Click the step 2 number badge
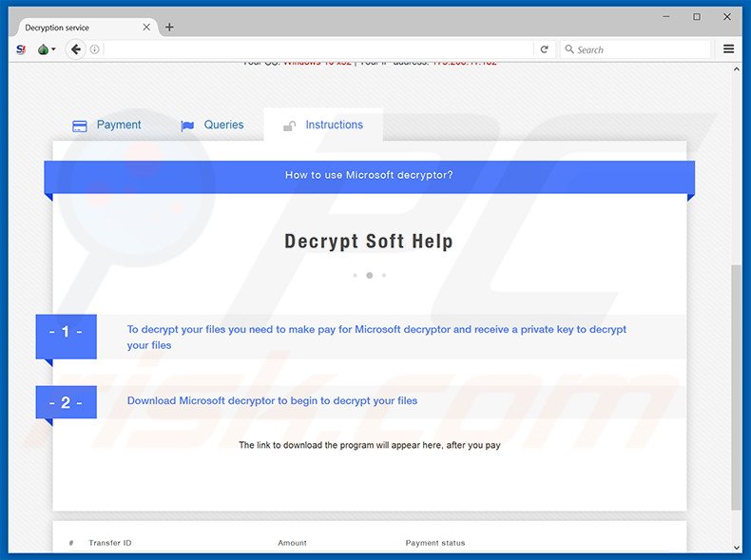This screenshot has height=560, width=751. 67,402
